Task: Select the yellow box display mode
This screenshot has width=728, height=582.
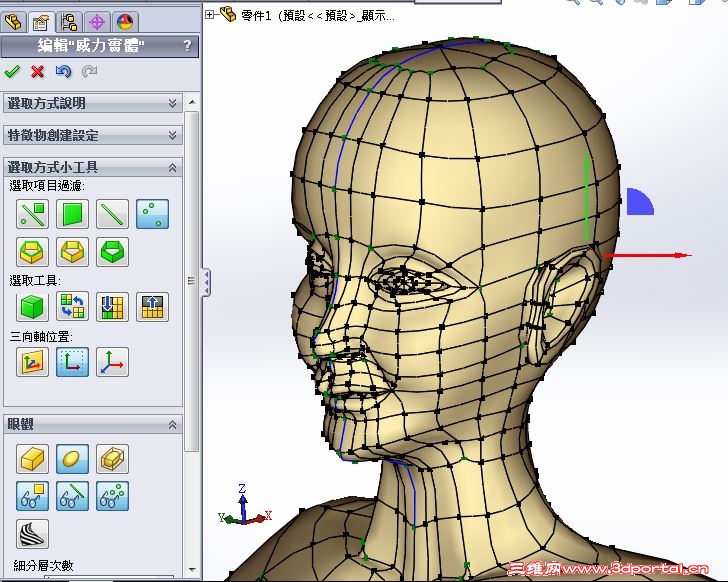Action: 32,459
